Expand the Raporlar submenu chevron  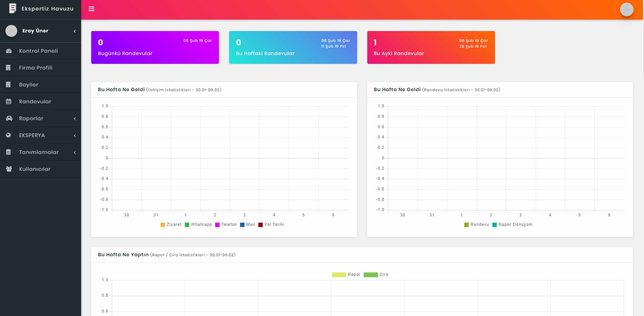[x=75, y=119]
